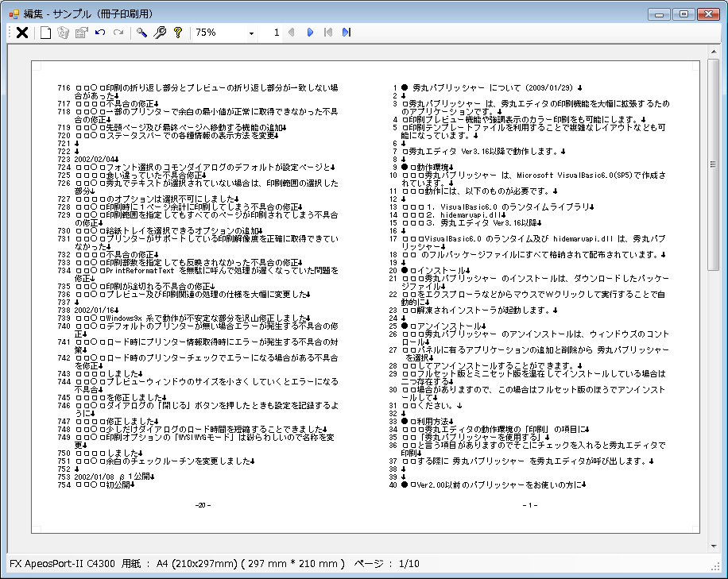The image size is (728, 579).
Task: Jump to last page icon
Action: (x=346, y=33)
